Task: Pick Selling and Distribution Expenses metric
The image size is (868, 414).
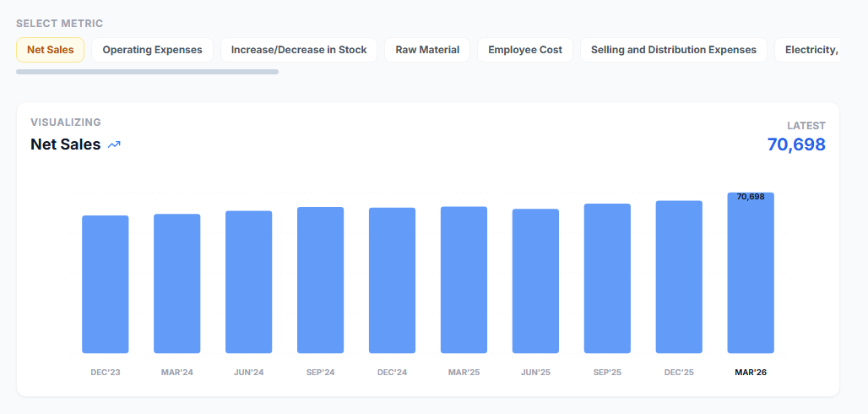Action: point(674,50)
